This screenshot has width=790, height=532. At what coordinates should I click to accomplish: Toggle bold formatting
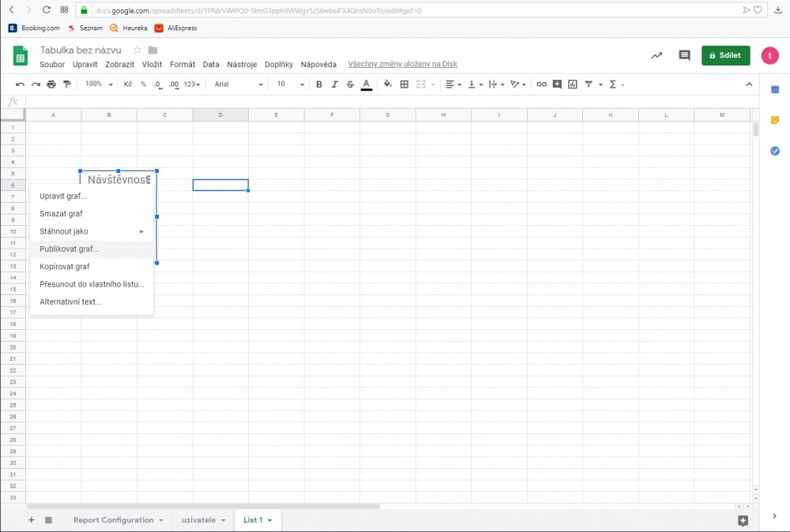tap(319, 84)
